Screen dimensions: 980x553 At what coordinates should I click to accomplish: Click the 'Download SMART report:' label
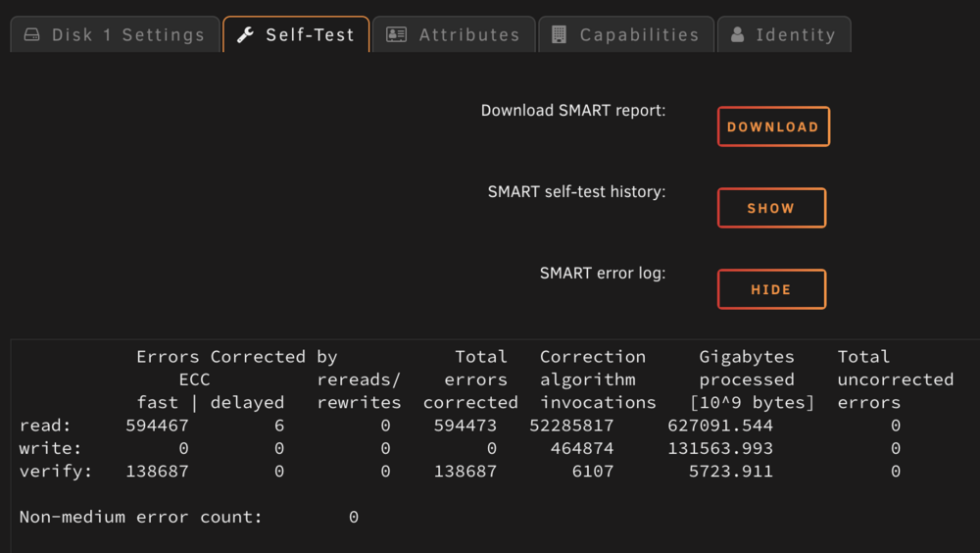(573, 111)
